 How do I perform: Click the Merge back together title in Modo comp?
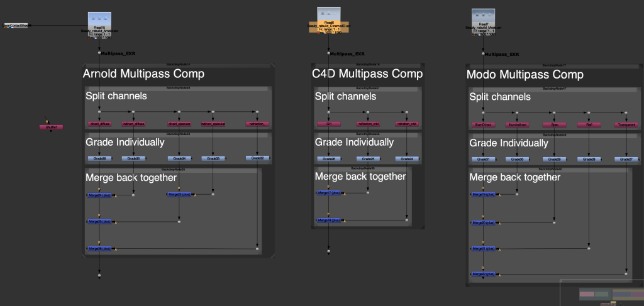514,177
